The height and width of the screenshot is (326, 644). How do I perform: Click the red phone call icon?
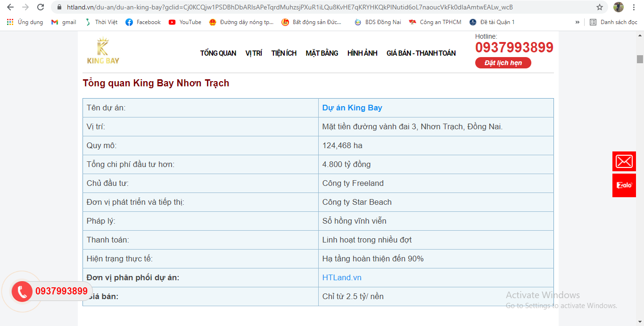[22, 291]
